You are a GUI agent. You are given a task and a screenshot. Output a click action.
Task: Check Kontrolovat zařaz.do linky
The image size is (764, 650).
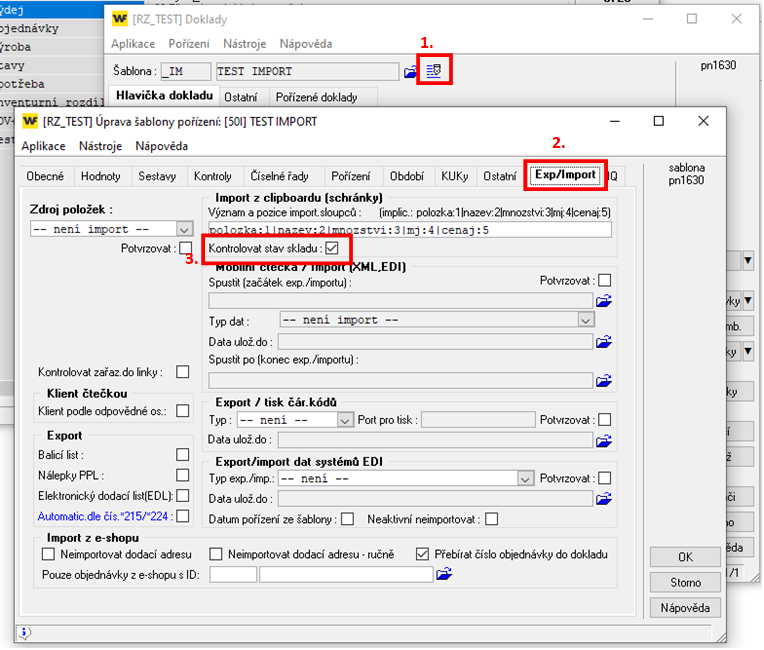tap(183, 372)
